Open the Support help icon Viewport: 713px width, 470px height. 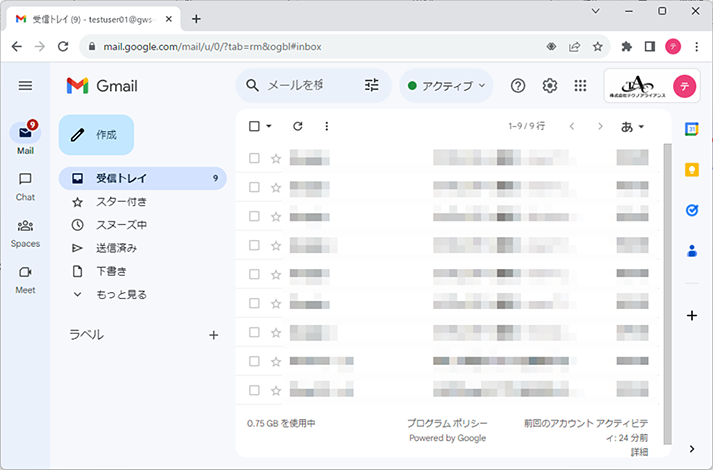click(518, 85)
